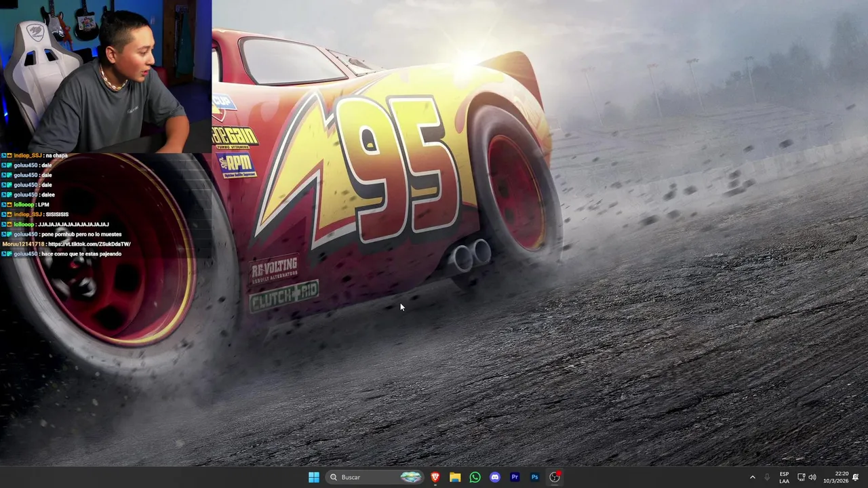Open the Brave browser from taskbar
The image size is (868, 488).
pos(435,477)
